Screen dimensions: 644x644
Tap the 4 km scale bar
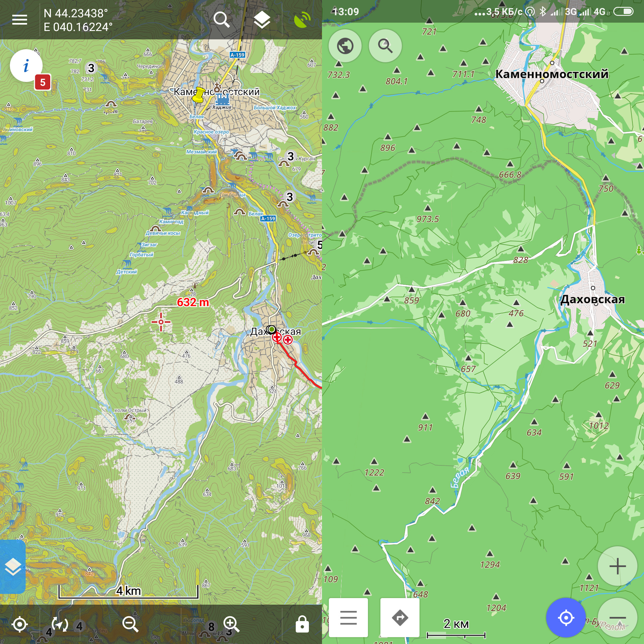[128, 591]
